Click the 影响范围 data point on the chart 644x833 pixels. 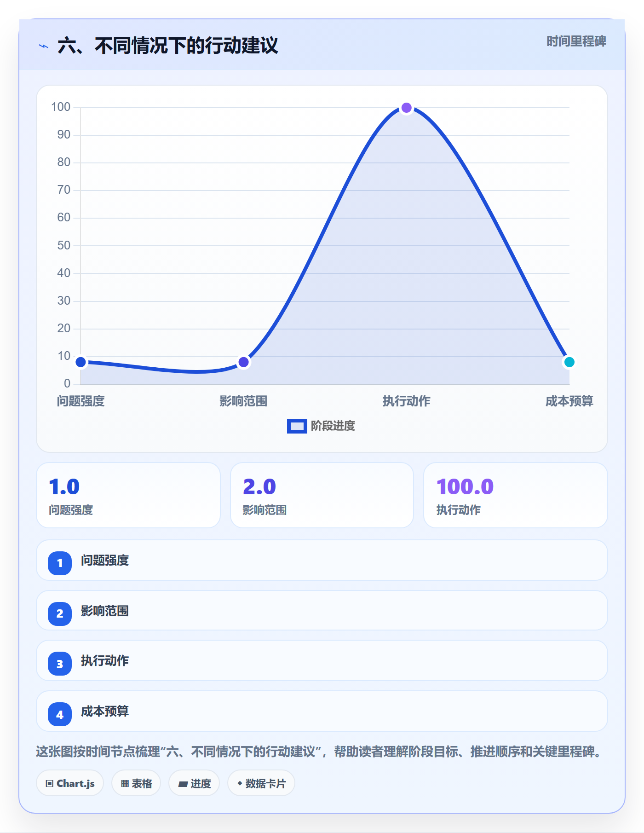point(243,362)
